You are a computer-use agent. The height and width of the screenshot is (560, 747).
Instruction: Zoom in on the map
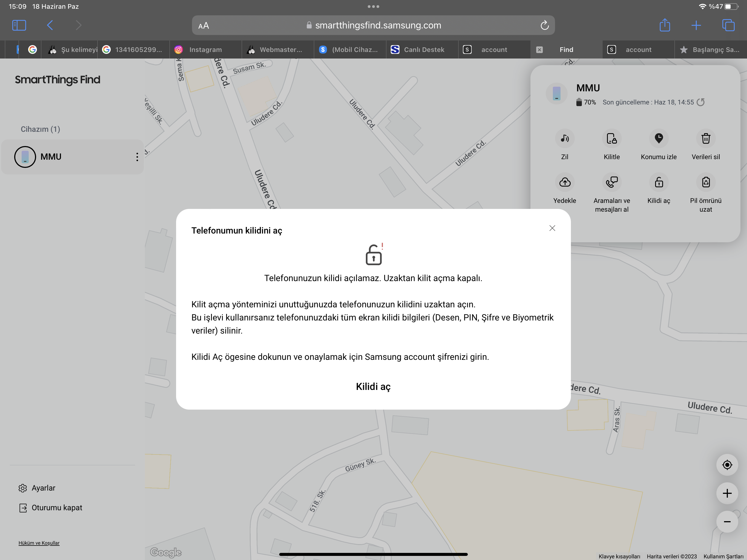click(x=727, y=494)
